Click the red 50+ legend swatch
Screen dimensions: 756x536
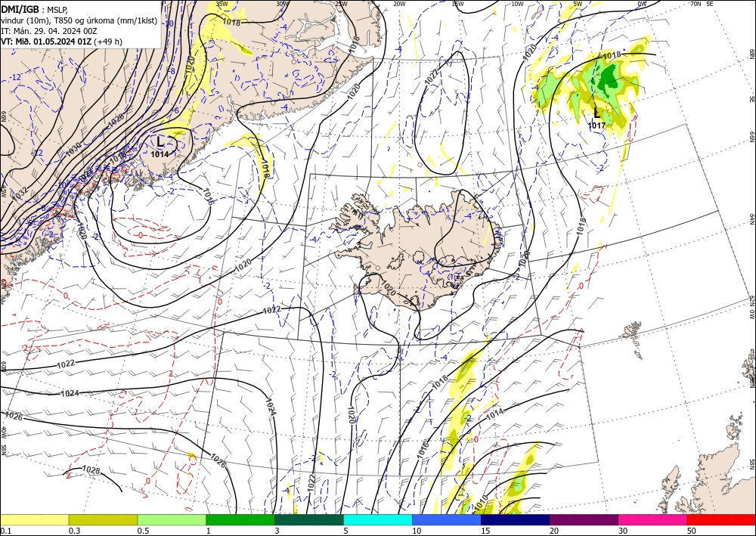(721, 519)
